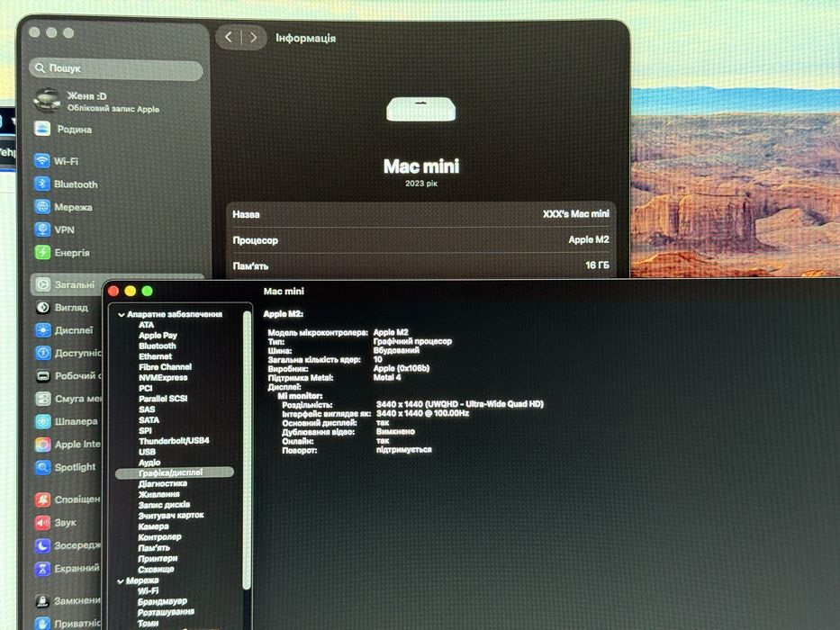Click the XXX's Mac mini name value
Screen dimensions: 840x630
(x=576, y=214)
